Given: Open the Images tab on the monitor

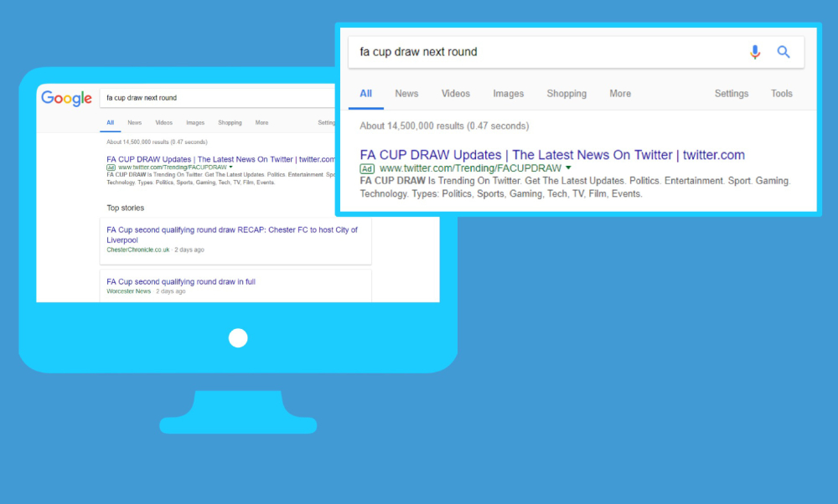Looking at the screenshot, I should click(x=195, y=123).
